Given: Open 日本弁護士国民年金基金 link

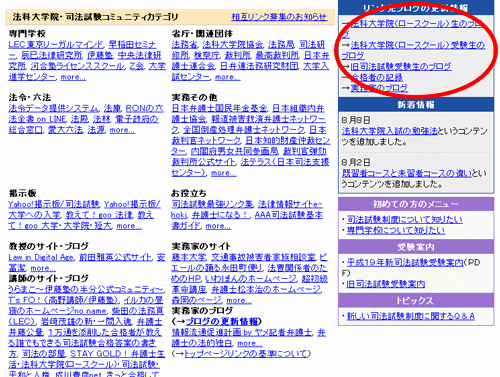Looking at the screenshot, I should pos(219,109).
